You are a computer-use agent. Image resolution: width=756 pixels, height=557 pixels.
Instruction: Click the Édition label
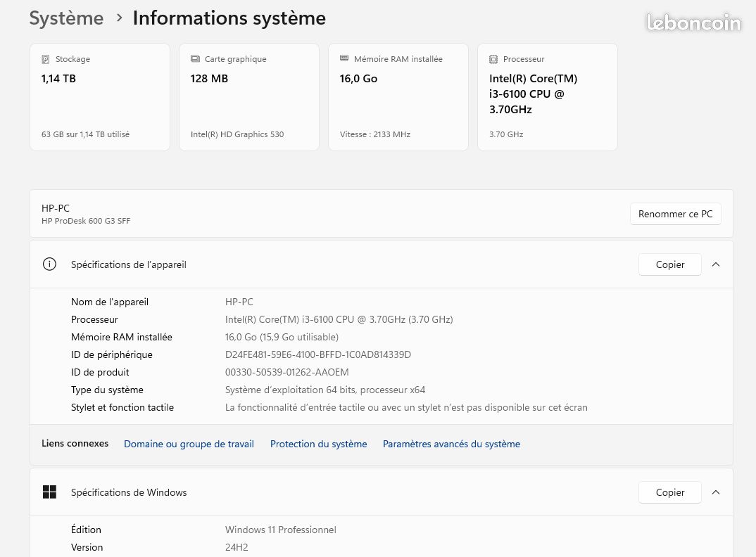click(x=86, y=530)
